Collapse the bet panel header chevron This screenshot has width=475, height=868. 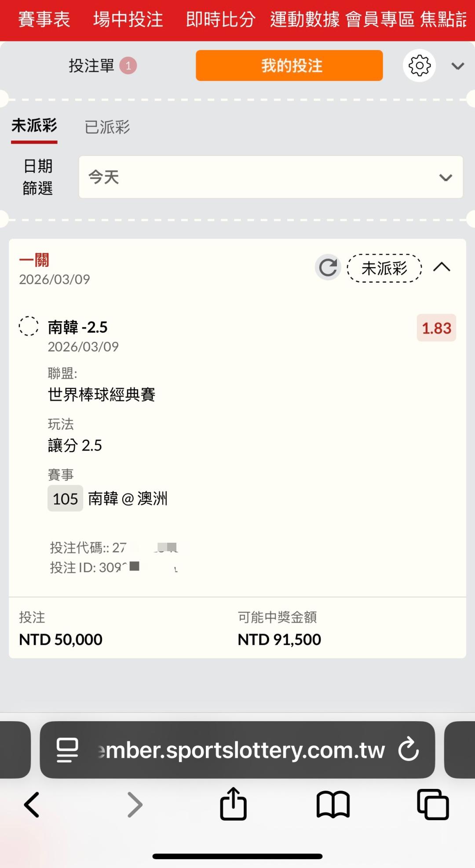tap(458, 66)
